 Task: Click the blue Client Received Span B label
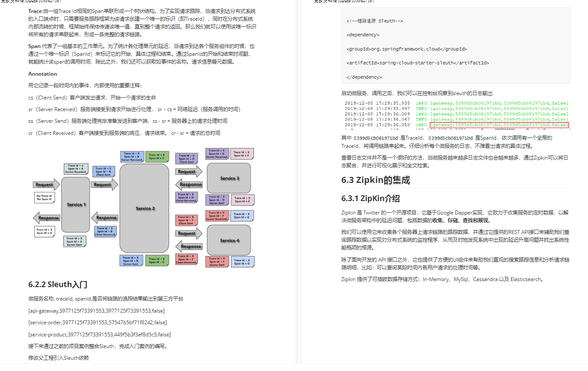coord(105,231)
